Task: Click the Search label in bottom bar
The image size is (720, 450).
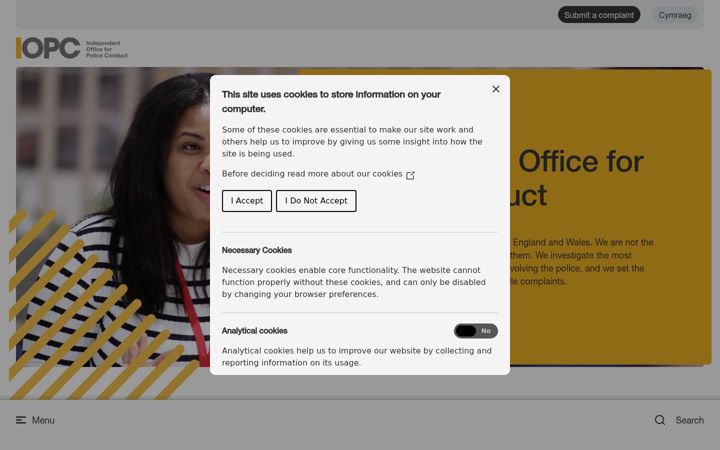Action: [689, 420]
